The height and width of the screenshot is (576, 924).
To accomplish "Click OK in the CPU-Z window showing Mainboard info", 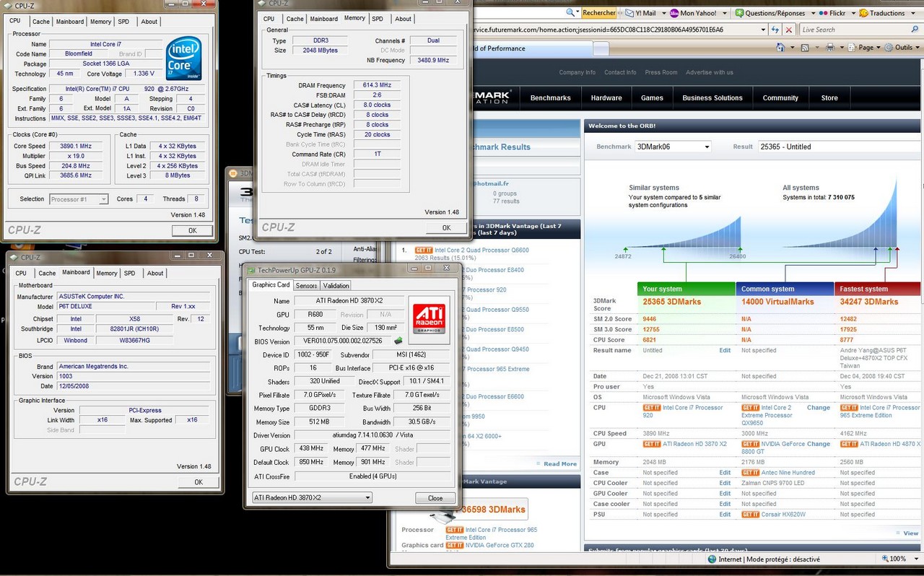I will (x=199, y=482).
